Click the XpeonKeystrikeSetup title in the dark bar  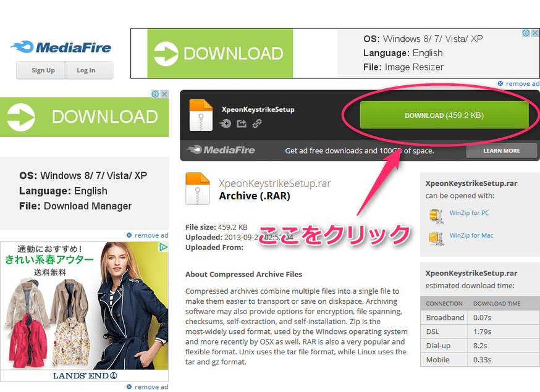[258, 109]
